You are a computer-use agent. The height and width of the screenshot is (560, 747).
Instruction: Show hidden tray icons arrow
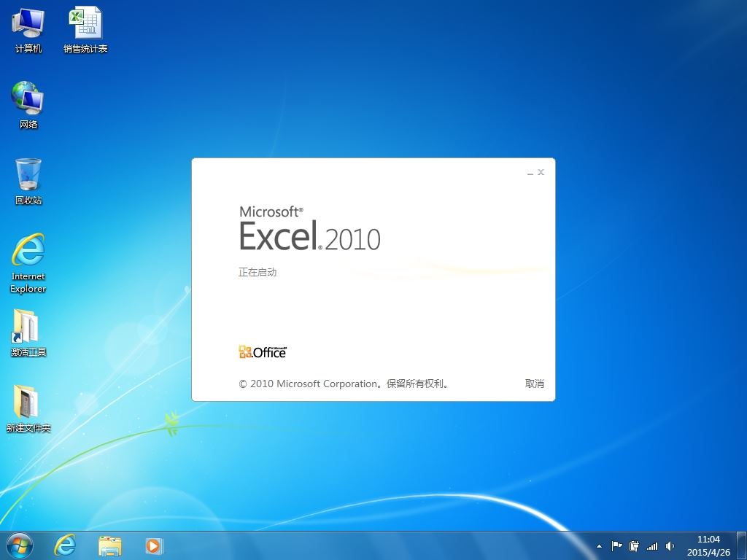599,546
